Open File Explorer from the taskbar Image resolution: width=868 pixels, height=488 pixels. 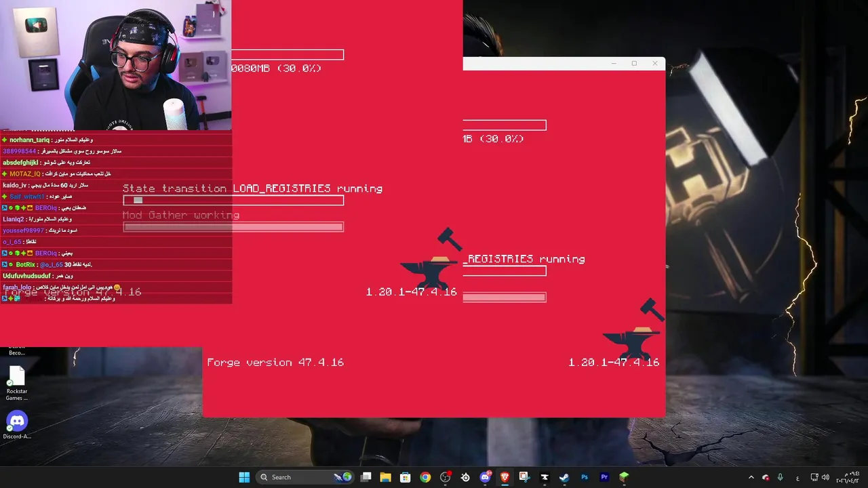tap(385, 477)
